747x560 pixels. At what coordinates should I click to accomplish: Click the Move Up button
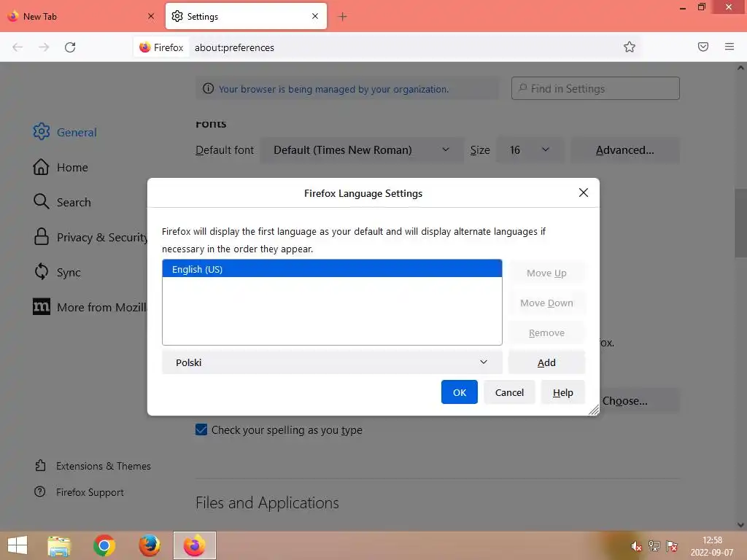pyautogui.click(x=546, y=273)
